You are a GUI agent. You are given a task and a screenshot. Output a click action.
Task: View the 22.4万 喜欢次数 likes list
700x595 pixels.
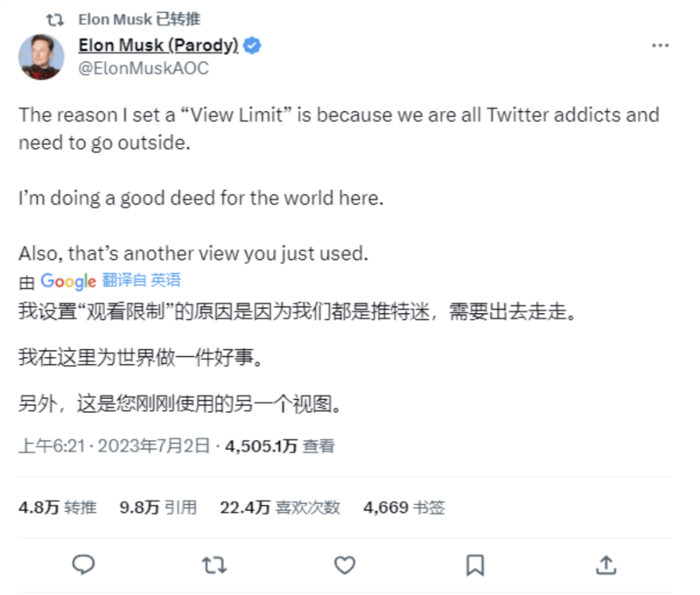tap(280, 507)
